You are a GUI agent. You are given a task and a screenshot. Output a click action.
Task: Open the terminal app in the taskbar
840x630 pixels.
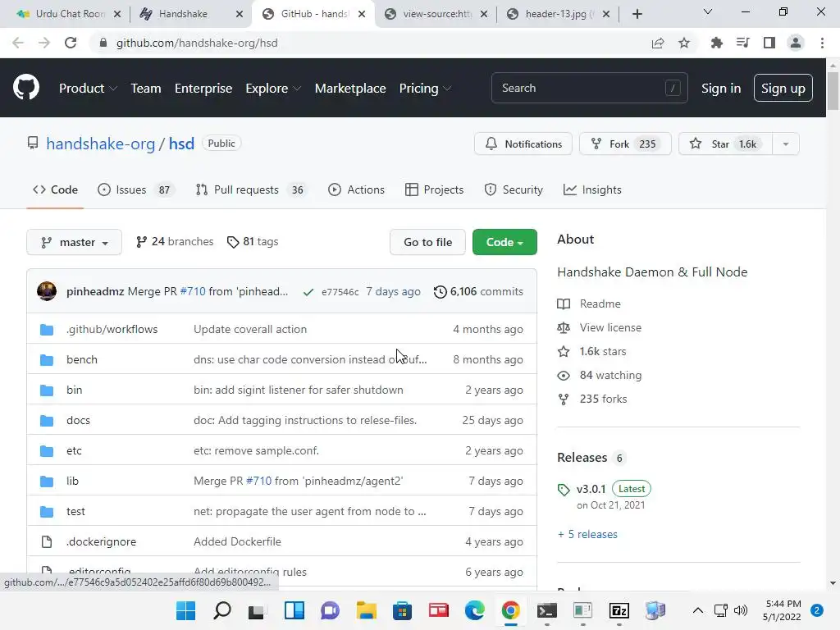click(547, 610)
